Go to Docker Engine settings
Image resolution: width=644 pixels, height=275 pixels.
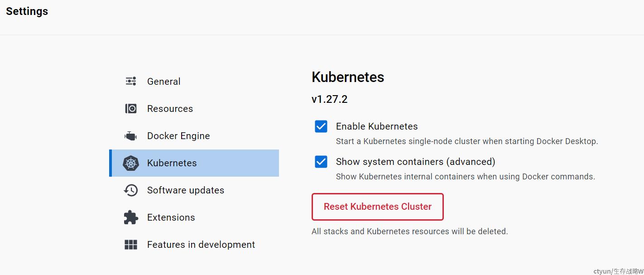pos(194,136)
